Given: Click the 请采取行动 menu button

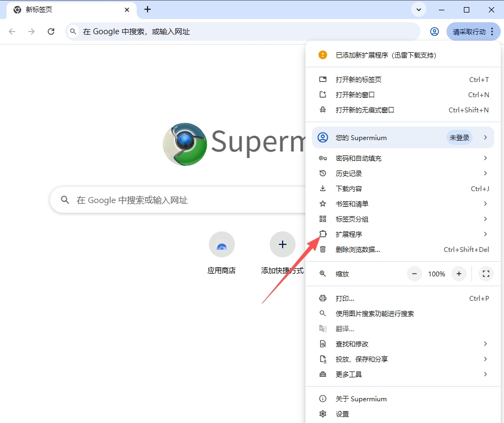Looking at the screenshot, I should (473, 31).
